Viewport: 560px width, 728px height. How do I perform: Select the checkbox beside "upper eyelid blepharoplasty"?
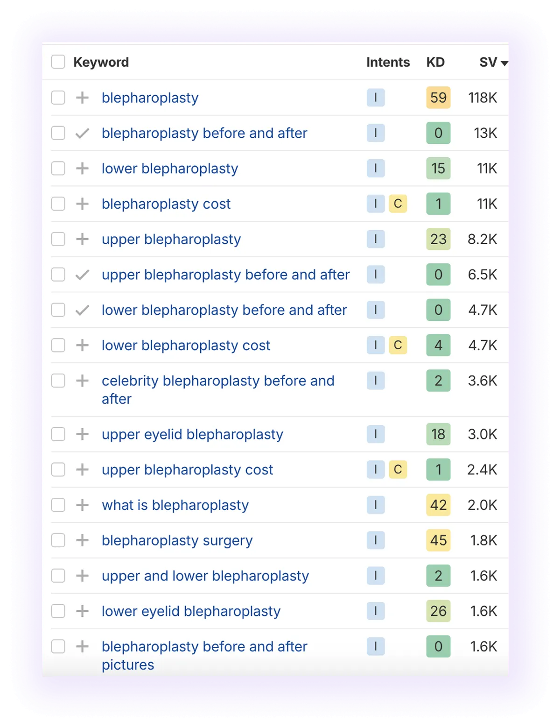(x=58, y=434)
